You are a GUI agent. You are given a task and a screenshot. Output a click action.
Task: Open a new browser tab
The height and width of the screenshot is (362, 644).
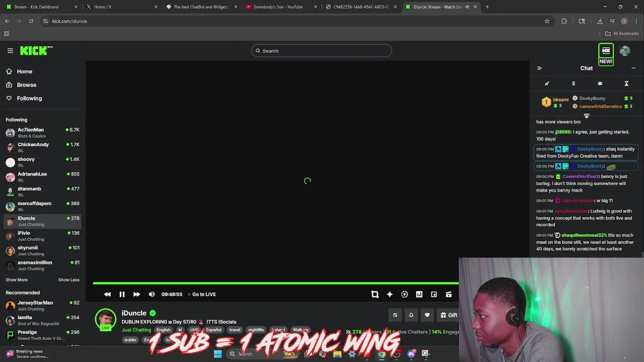[x=487, y=7]
